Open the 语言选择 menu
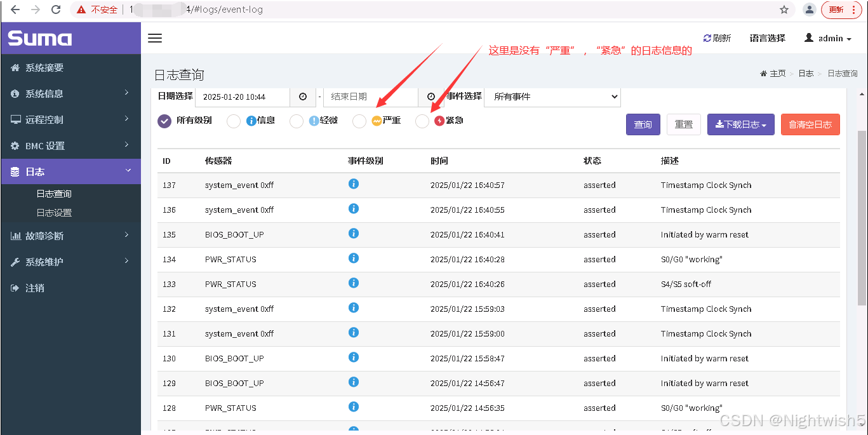This screenshot has width=868, height=435. (767, 38)
